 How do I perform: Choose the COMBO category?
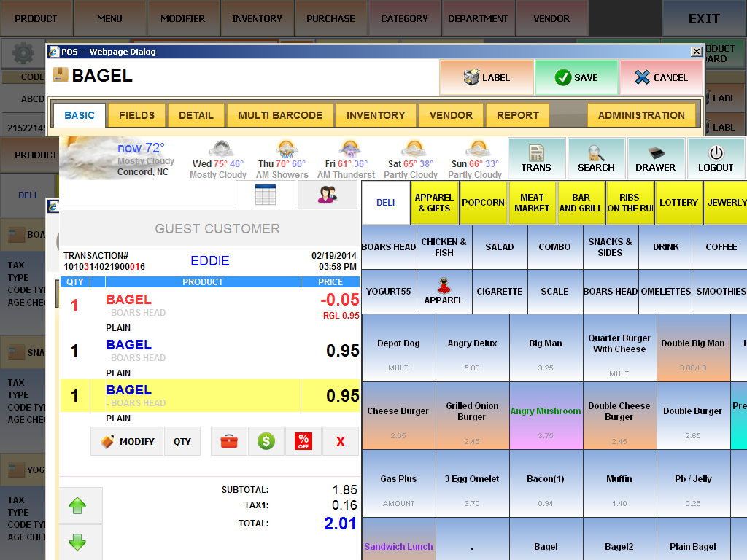[x=554, y=247]
